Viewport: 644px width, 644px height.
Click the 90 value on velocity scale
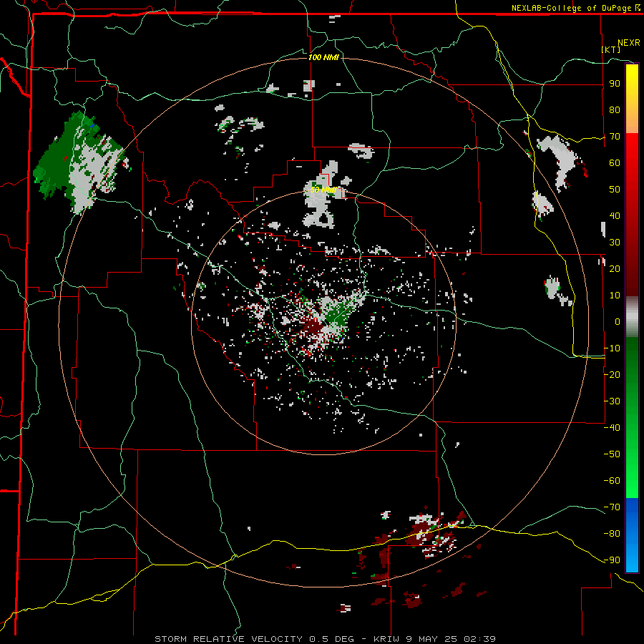click(x=615, y=84)
